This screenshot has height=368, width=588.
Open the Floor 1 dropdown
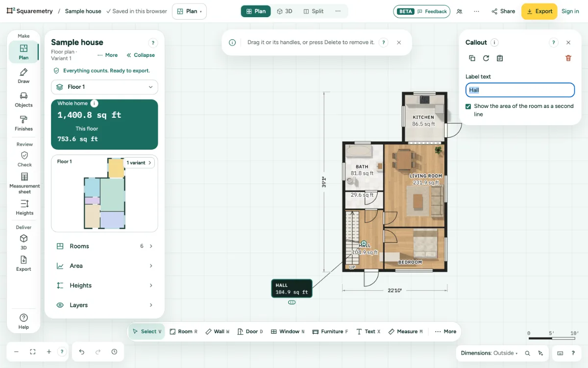coord(104,87)
